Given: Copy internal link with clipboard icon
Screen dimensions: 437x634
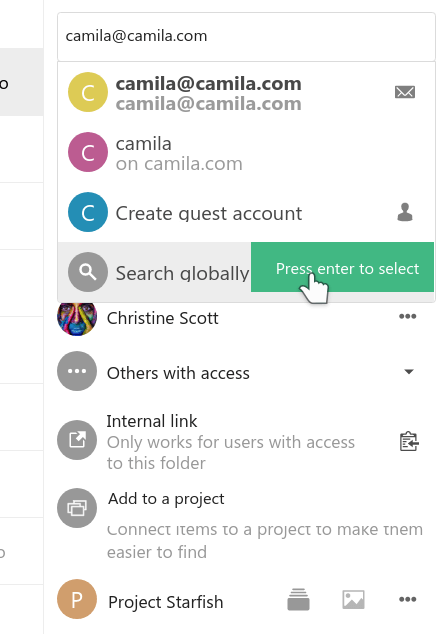Looking at the screenshot, I should [409, 441].
